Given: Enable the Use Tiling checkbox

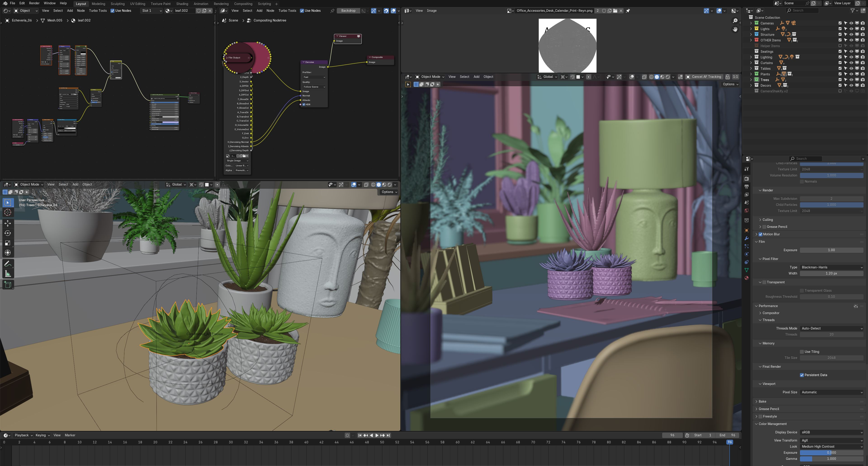Looking at the screenshot, I should pos(802,352).
